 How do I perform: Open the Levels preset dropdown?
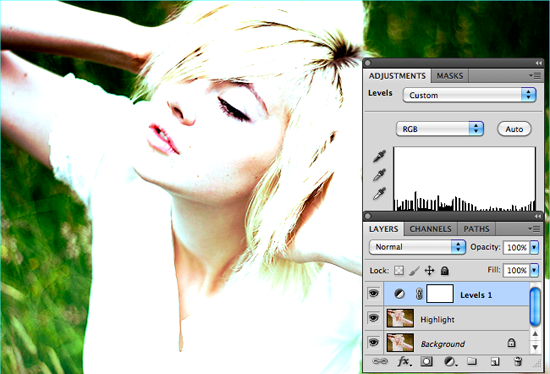[470, 95]
